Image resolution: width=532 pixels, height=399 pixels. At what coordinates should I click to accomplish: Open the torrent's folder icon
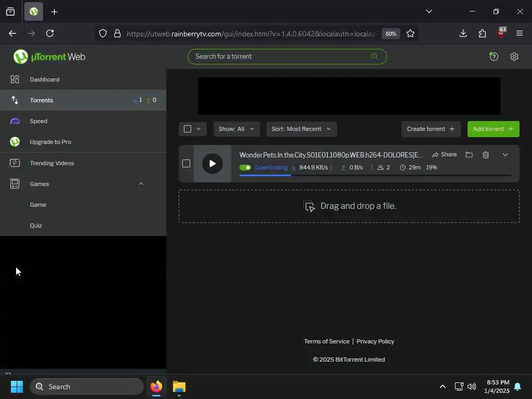[469, 155]
